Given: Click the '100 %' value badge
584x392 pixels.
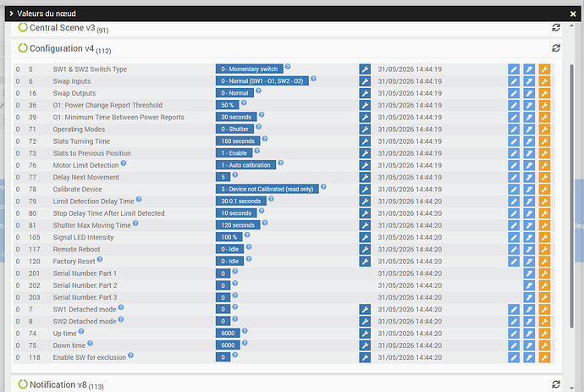Looking at the screenshot, I should (229, 237).
